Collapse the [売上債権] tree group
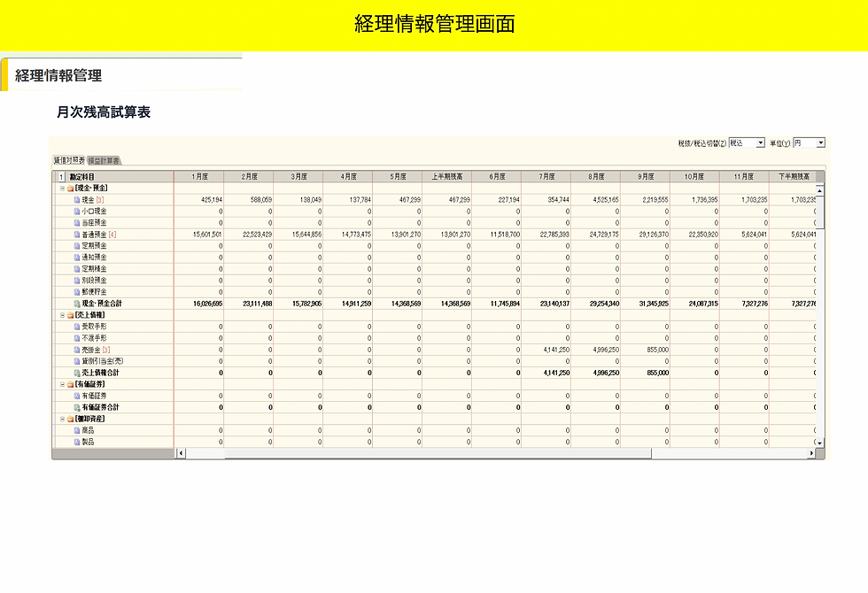 click(62, 315)
